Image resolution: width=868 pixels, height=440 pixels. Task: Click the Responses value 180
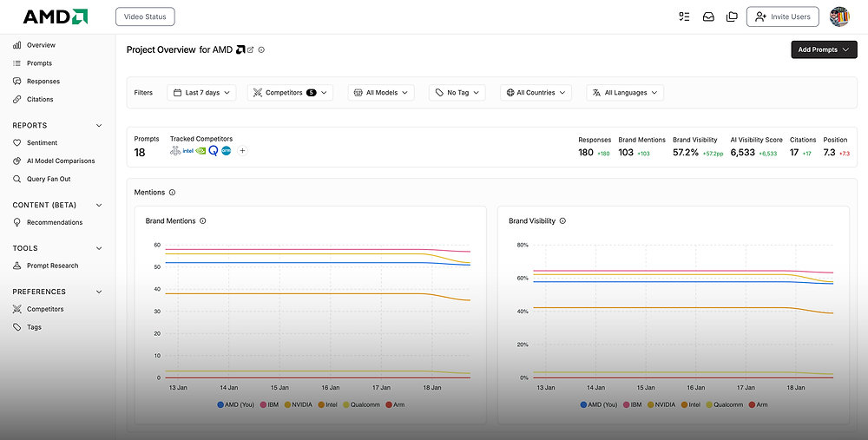pos(586,152)
